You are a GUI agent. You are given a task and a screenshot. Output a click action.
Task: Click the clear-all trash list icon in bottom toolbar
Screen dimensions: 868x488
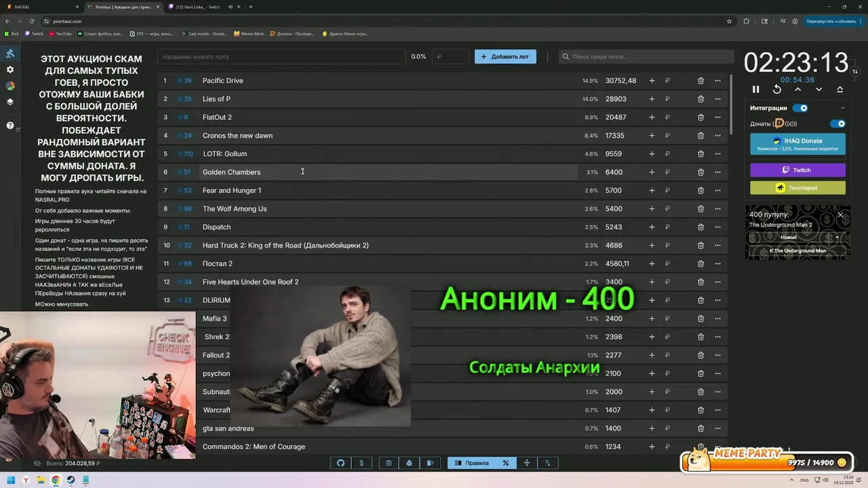[x=430, y=463]
